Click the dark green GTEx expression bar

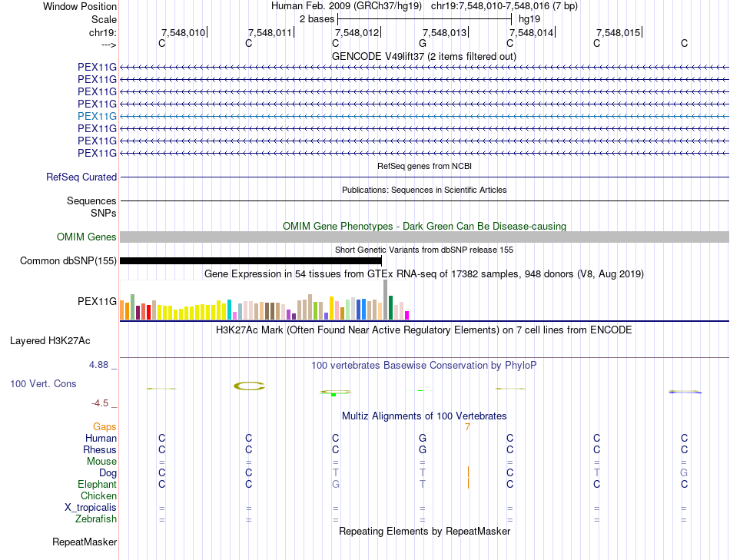click(x=390, y=308)
